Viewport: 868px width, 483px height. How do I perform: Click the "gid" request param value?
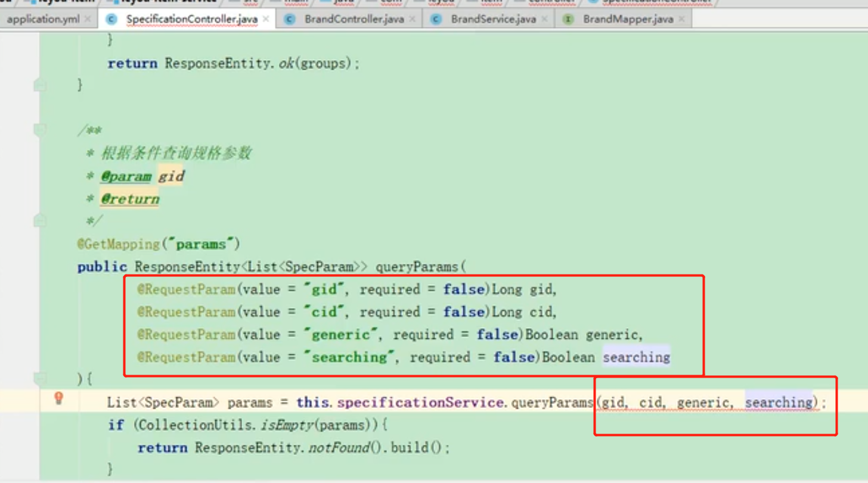(x=324, y=289)
